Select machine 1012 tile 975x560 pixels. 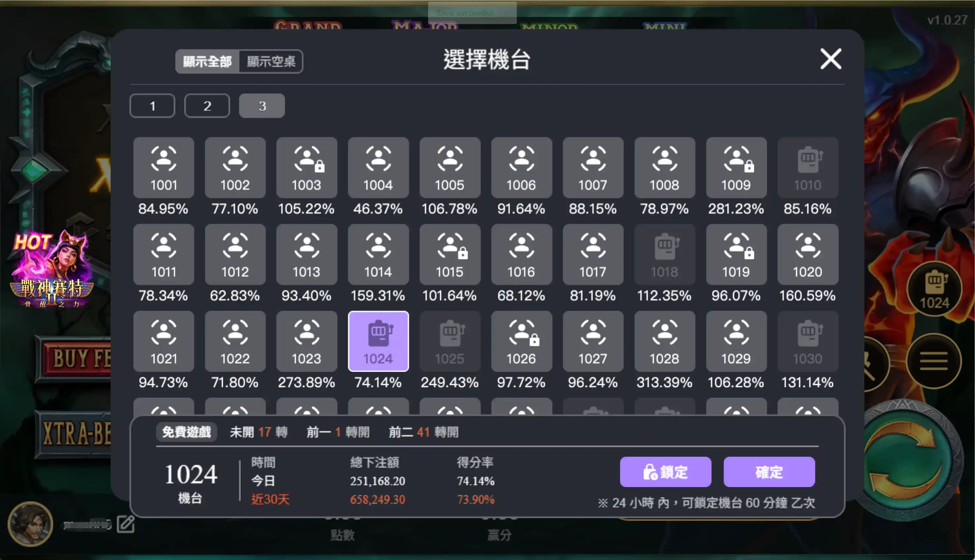[235, 255]
